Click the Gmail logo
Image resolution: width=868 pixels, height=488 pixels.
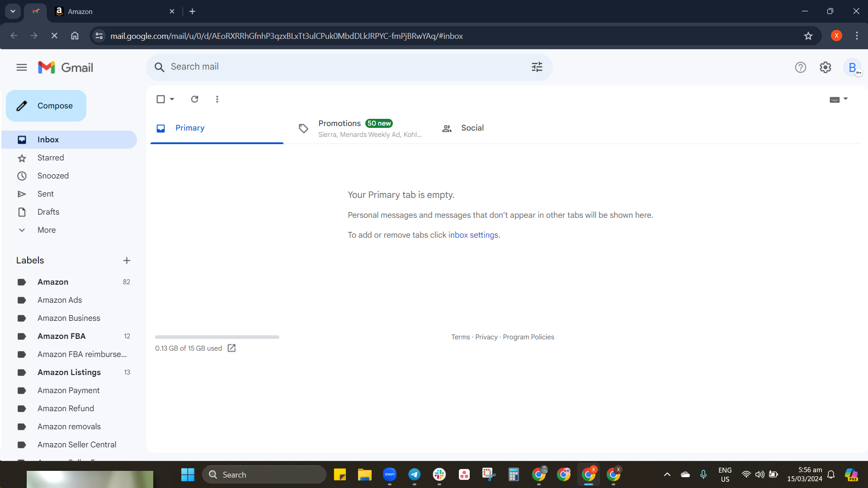pos(66,68)
